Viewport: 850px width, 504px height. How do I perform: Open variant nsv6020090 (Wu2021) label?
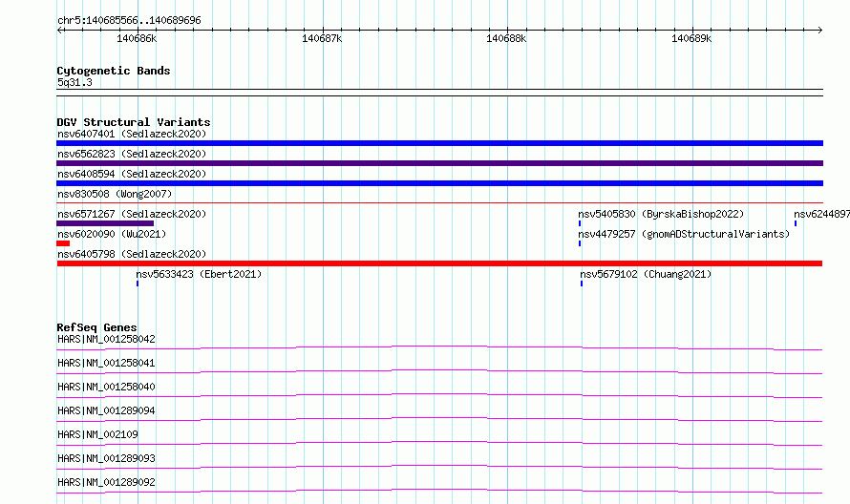[112, 234]
